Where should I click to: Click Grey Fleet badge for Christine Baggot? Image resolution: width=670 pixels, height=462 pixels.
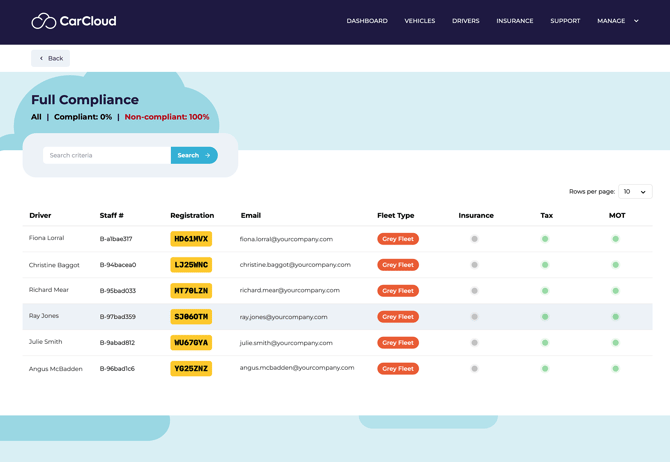(x=398, y=265)
